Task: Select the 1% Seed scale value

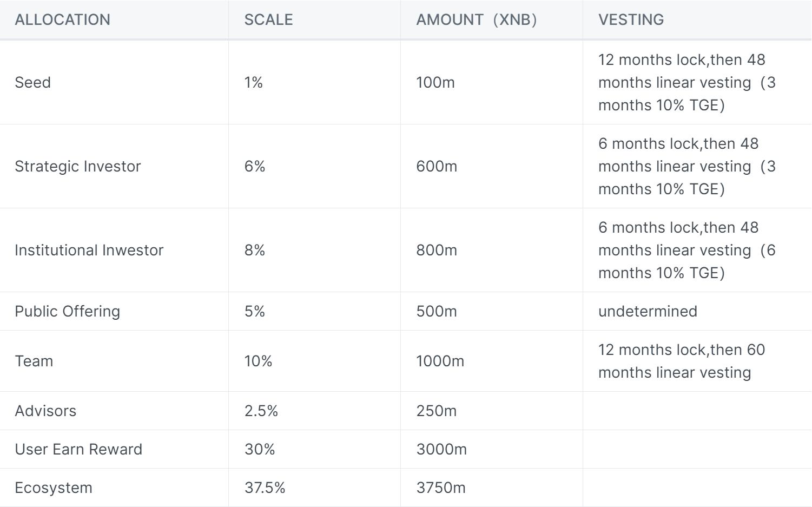Action: click(254, 83)
